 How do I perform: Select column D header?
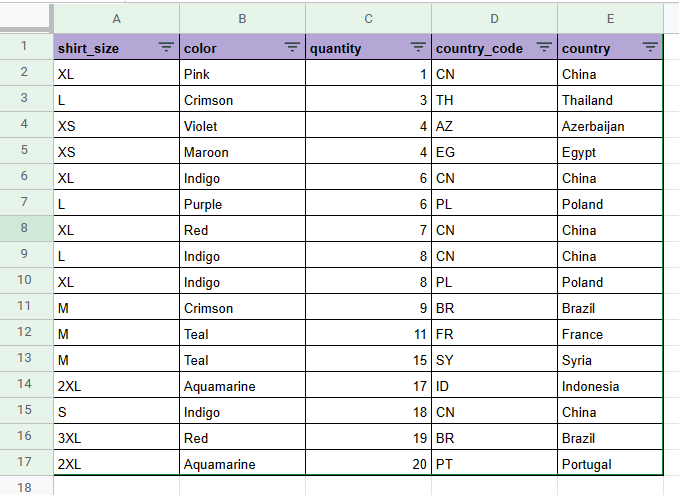point(495,19)
